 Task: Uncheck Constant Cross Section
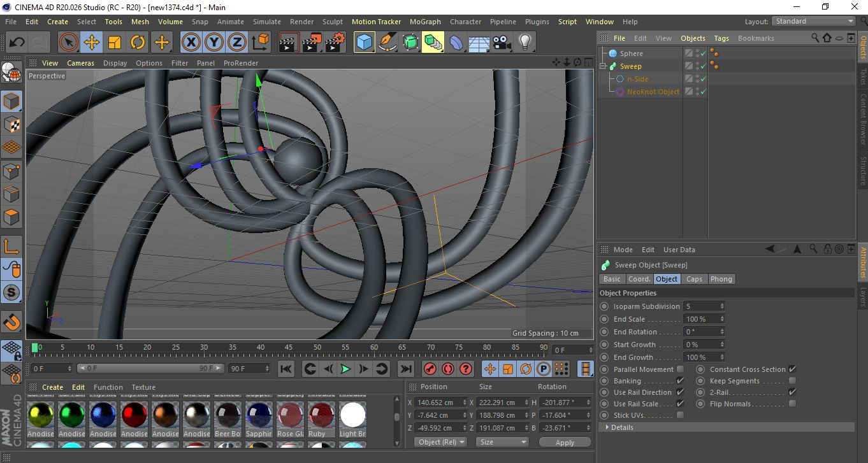(792, 369)
